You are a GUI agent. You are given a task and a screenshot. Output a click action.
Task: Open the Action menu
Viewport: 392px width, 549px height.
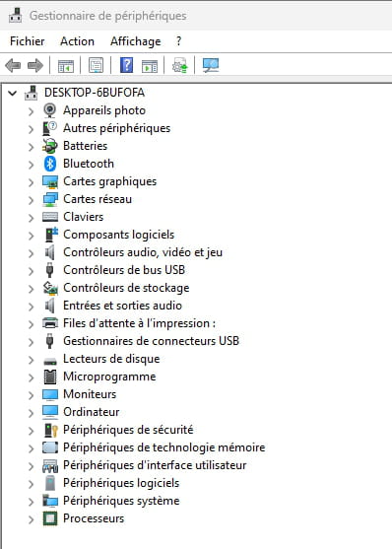click(x=77, y=41)
